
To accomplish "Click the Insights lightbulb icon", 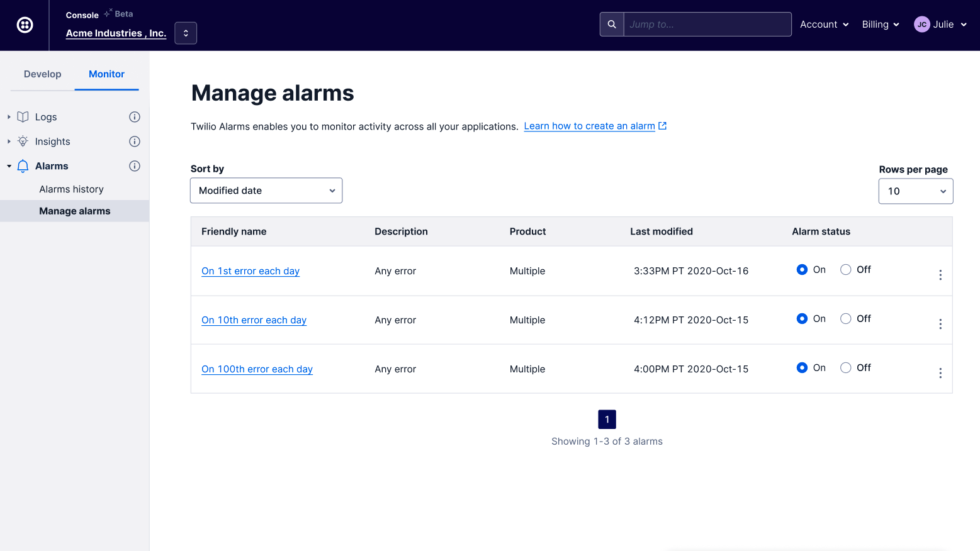I will coord(23,141).
